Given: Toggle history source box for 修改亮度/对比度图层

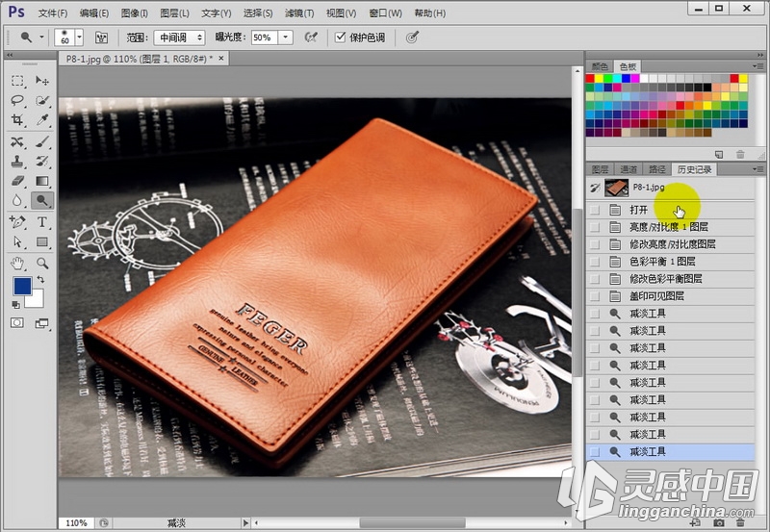Looking at the screenshot, I should pyautogui.click(x=595, y=244).
